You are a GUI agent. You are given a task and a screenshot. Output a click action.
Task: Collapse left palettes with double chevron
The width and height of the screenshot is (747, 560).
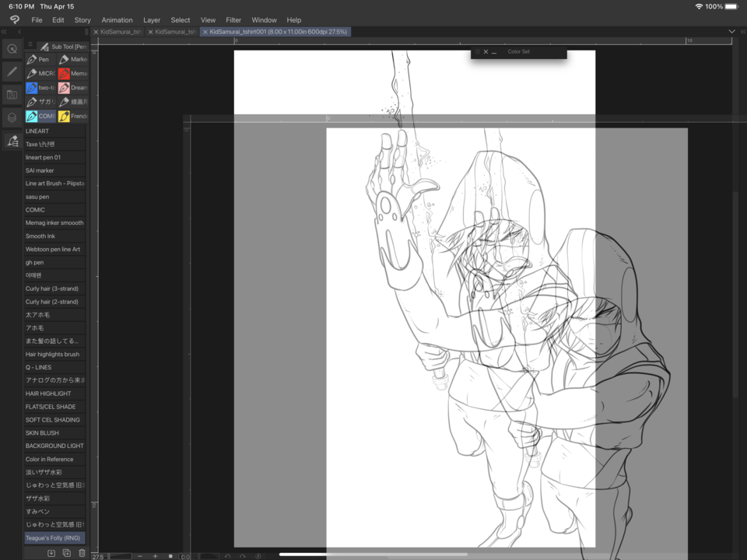[4, 32]
